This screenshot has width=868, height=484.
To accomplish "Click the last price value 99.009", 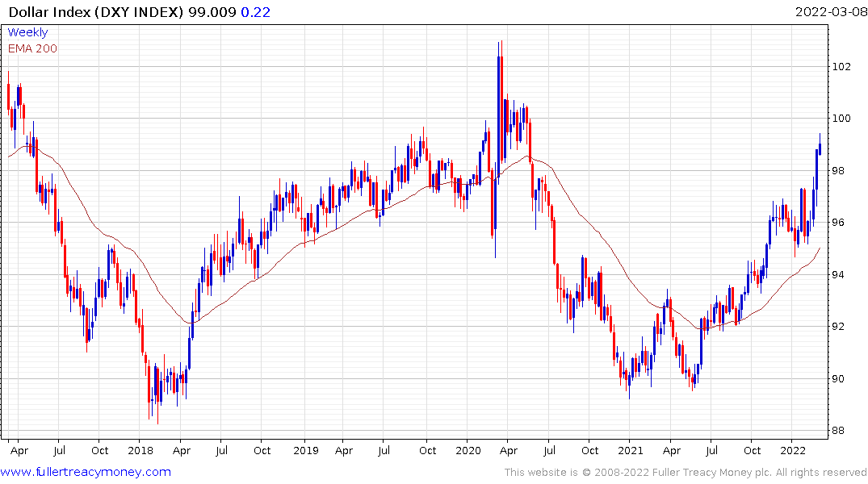I will click(212, 12).
